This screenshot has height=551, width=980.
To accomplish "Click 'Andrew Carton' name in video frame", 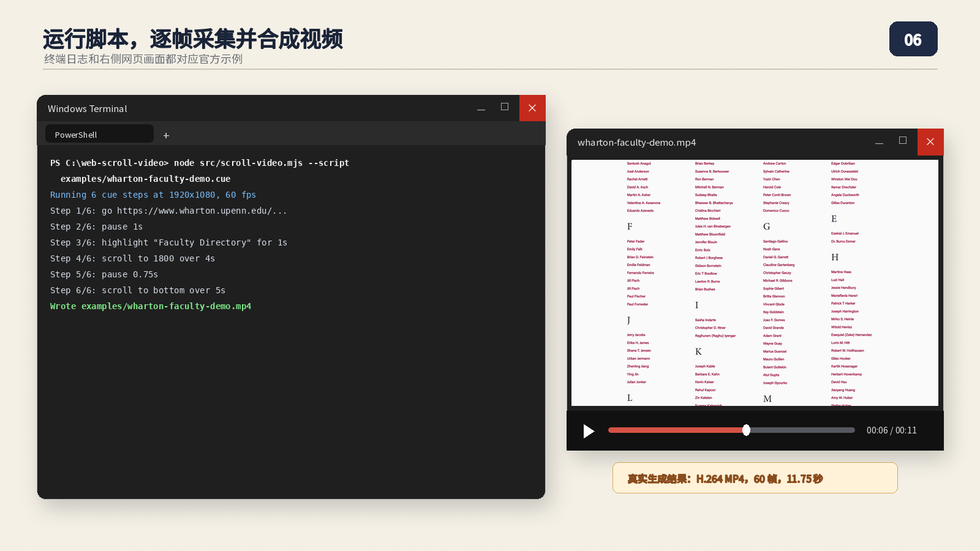I will 775,163.
